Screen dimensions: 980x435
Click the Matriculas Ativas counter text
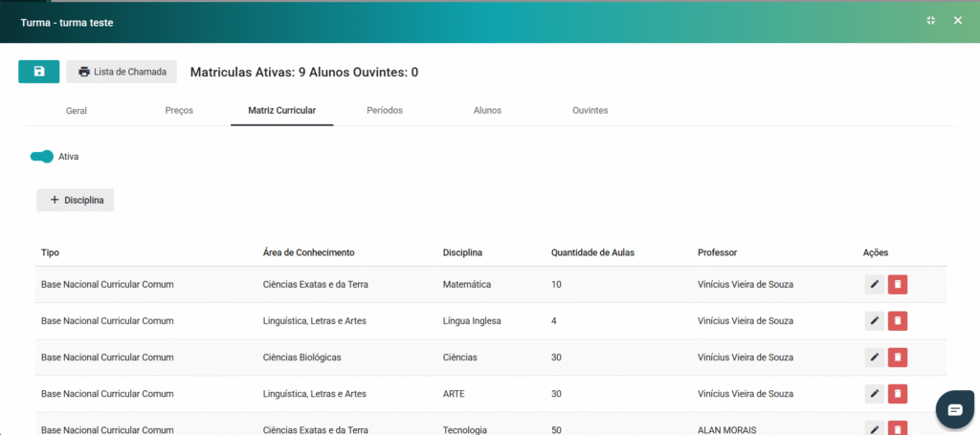tap(248, 73)
